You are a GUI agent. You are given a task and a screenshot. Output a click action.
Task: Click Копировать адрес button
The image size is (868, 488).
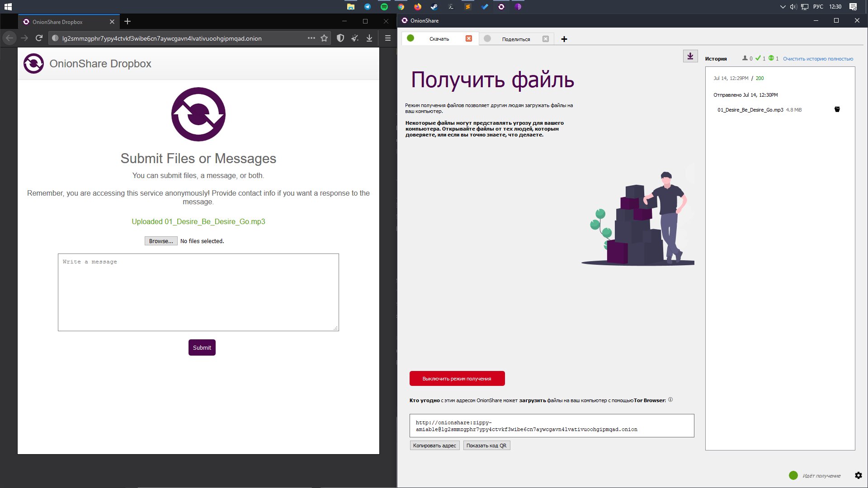pyautogui.click(x=434, y=446)
